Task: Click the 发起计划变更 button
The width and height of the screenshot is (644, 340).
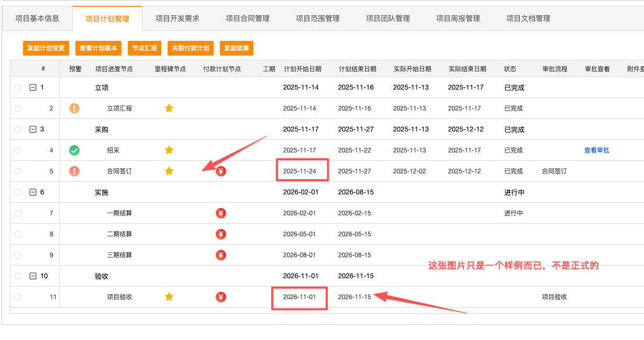Action: pos(46,48)
